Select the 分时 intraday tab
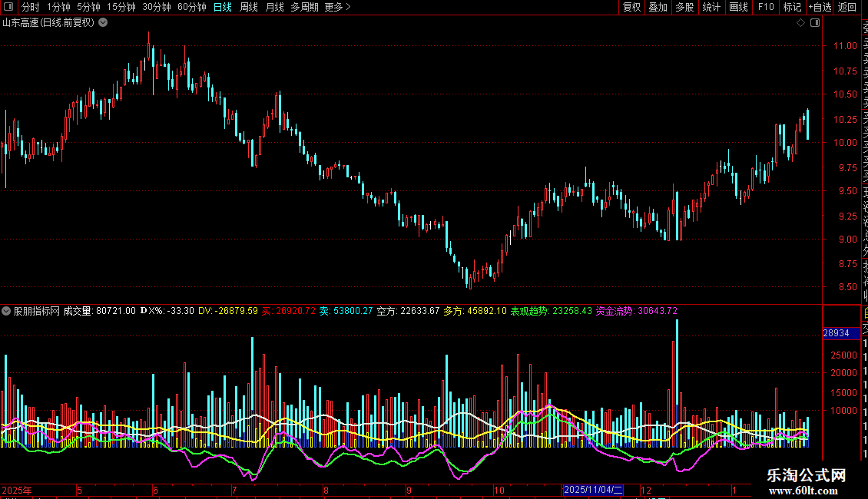 (30, 8)
